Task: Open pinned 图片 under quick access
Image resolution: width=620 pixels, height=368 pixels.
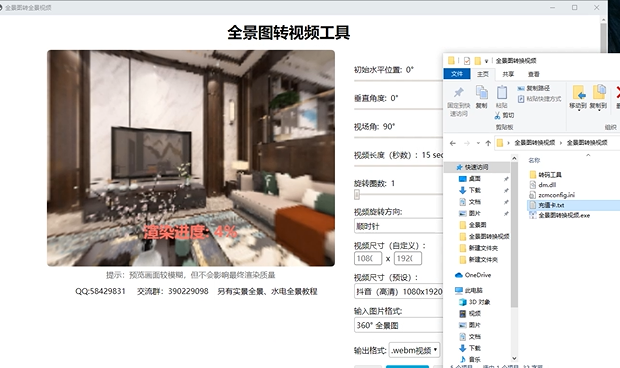Action: pos(474,213)
